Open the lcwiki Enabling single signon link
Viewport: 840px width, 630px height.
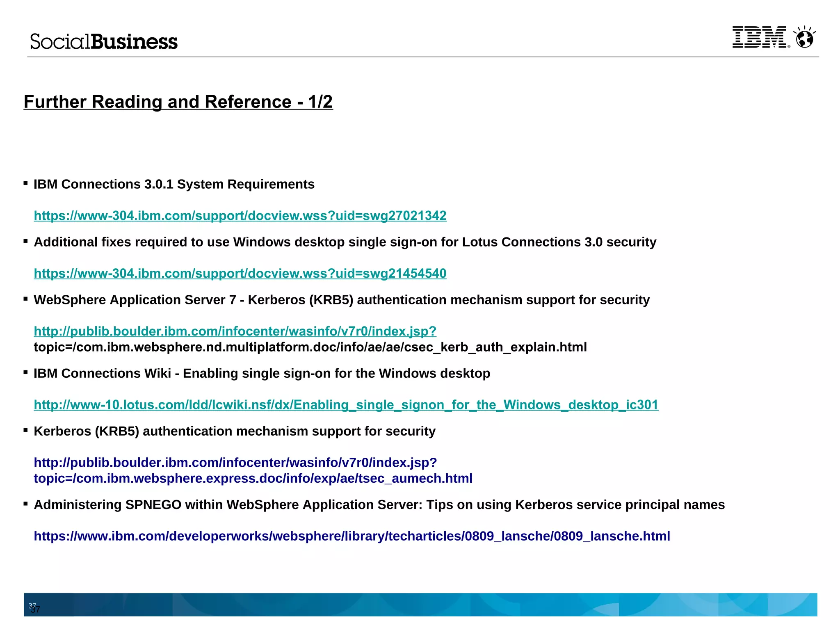click(x=346, y=405)
